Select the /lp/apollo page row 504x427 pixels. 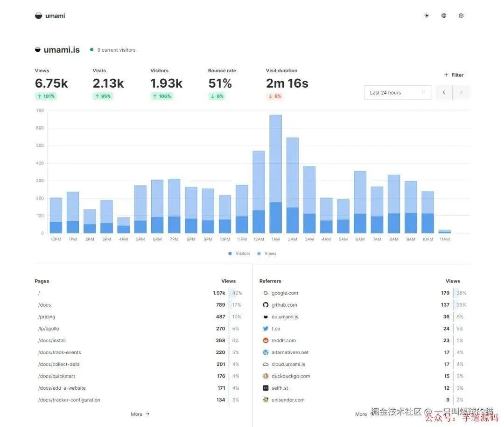coord(139,329)
